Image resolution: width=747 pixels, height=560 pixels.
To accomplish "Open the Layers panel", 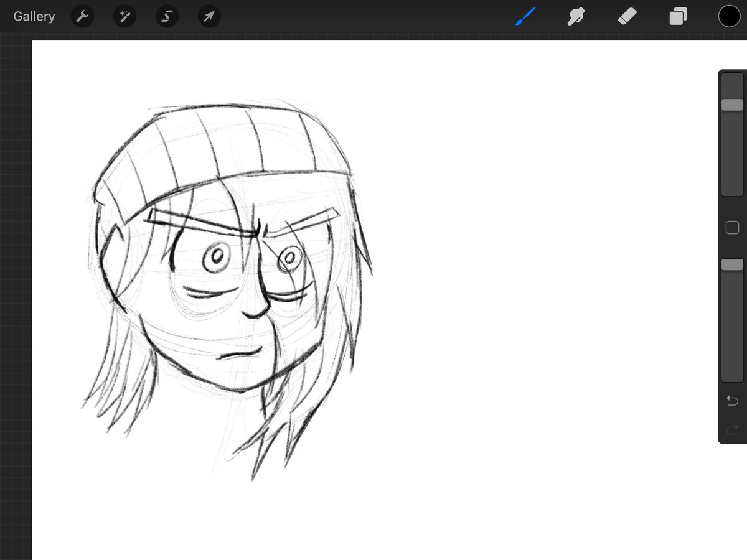I will point(678,17).
